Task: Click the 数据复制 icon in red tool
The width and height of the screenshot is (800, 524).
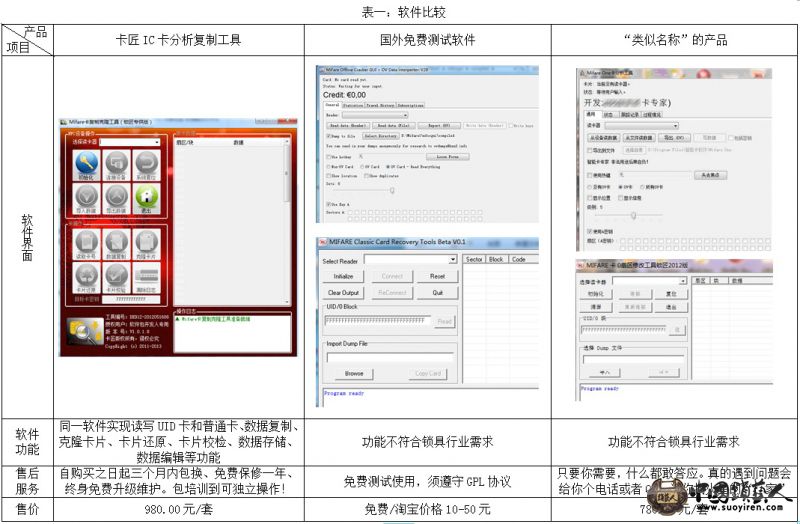Action: click(117, 244)
